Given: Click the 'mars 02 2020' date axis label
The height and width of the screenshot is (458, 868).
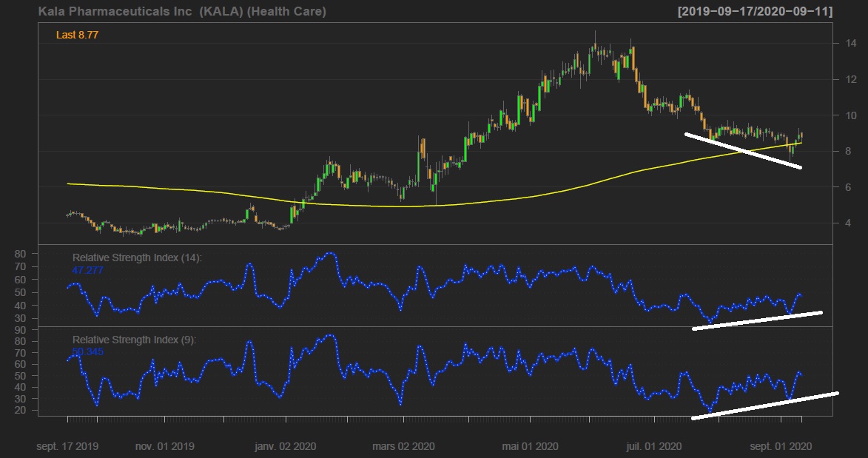Looking at the screenshot, I should (x=403, y=446).
